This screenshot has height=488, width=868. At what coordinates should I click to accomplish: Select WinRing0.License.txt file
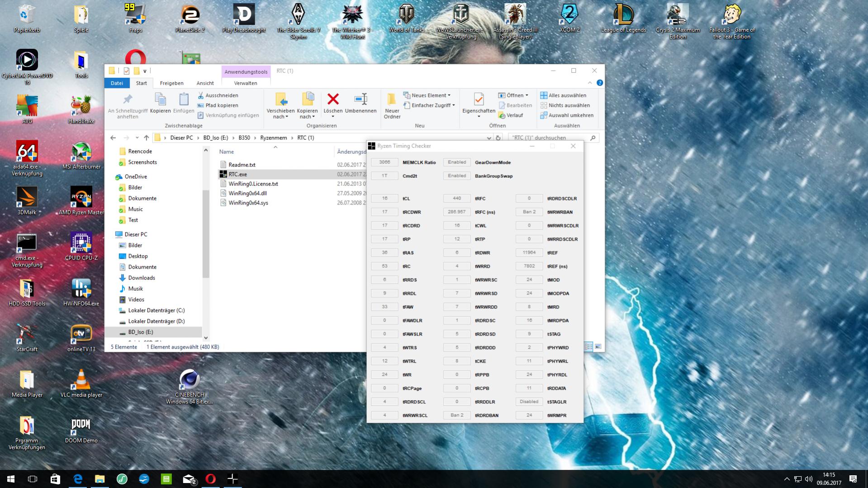(253, 184)
